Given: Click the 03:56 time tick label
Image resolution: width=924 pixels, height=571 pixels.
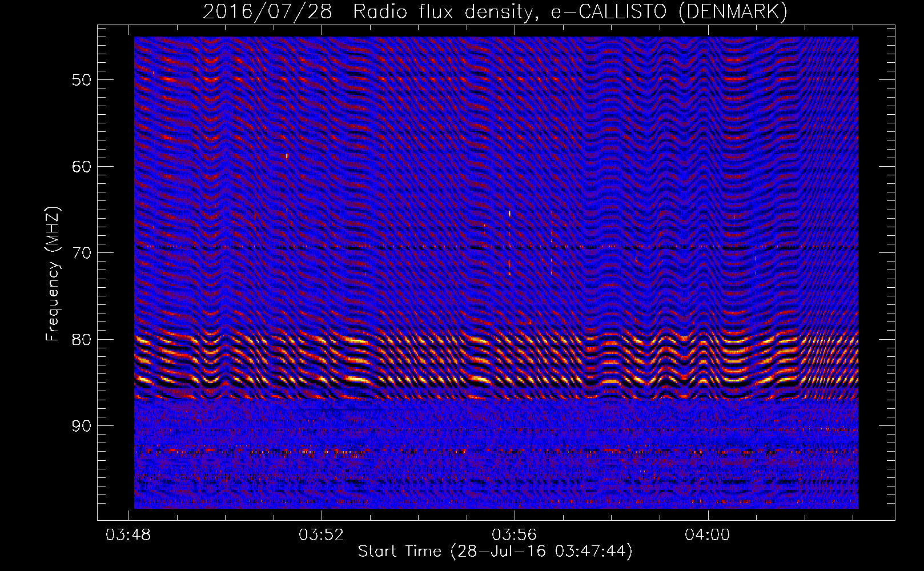Looking at the screenshot, I should coord(515,534).
